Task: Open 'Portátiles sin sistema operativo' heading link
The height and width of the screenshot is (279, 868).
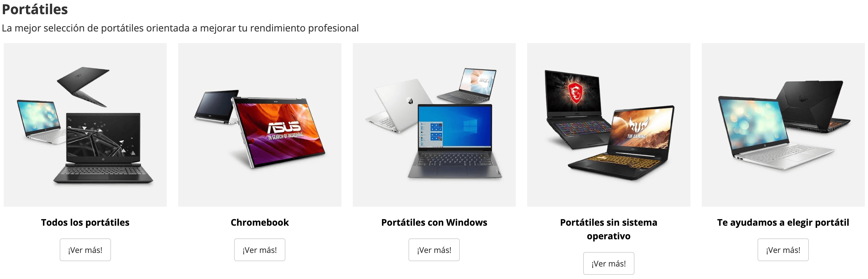Action: 609,229
